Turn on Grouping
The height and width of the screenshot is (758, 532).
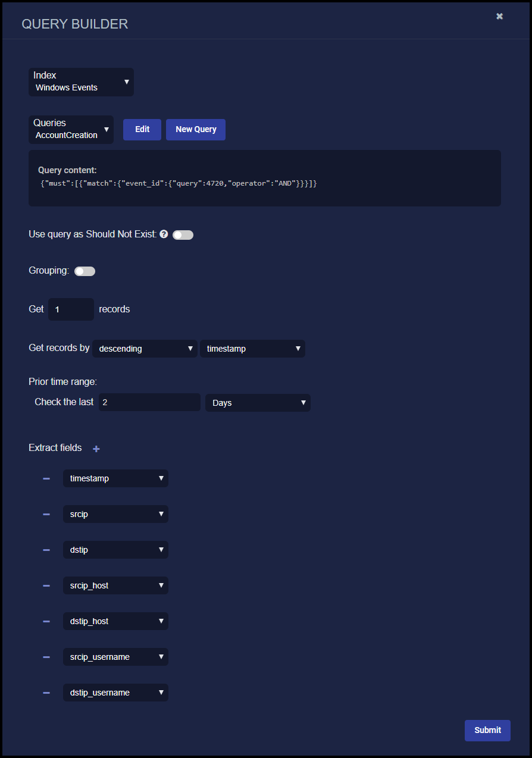85,271
